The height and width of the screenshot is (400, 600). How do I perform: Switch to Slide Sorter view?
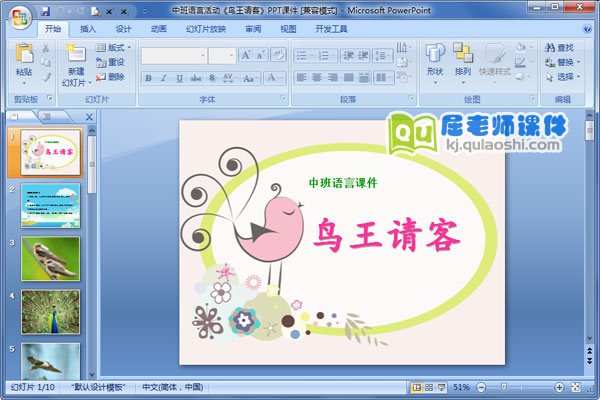click(429, 387)
